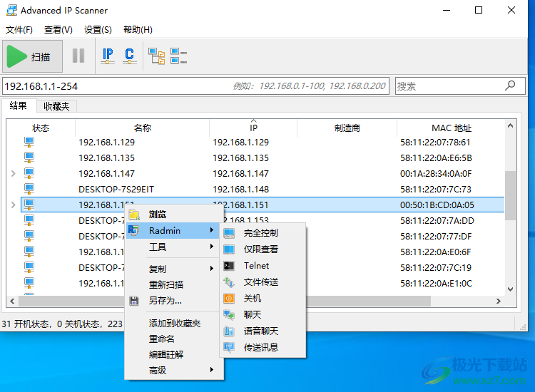This screenshot has height=392, width=535.
Task: Click the IP range field containing 192.168.1.1-254
Action: [x=195, y=86]
